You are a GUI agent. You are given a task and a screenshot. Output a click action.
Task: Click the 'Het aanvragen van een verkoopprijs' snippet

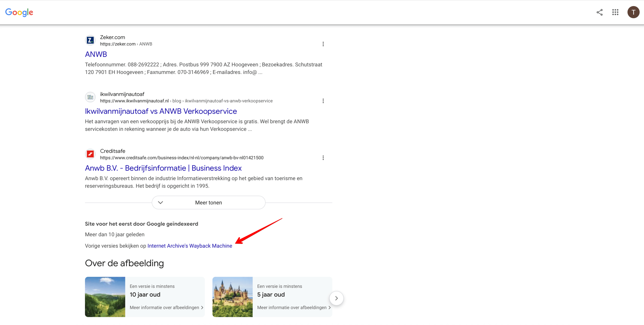(x=197, y=125)
